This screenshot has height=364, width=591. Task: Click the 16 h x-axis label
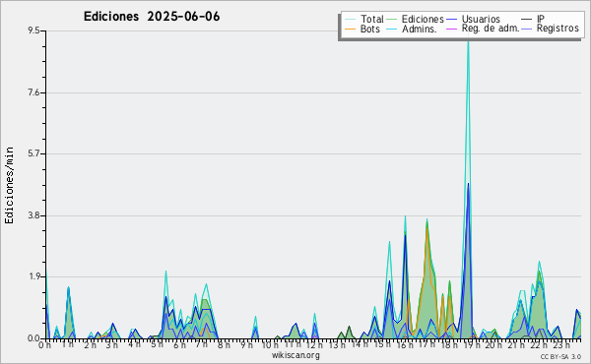click(406, 344)
